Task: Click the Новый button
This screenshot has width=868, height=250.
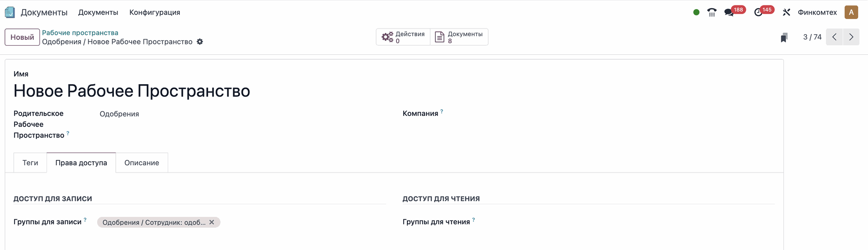Action: point(22,37)
